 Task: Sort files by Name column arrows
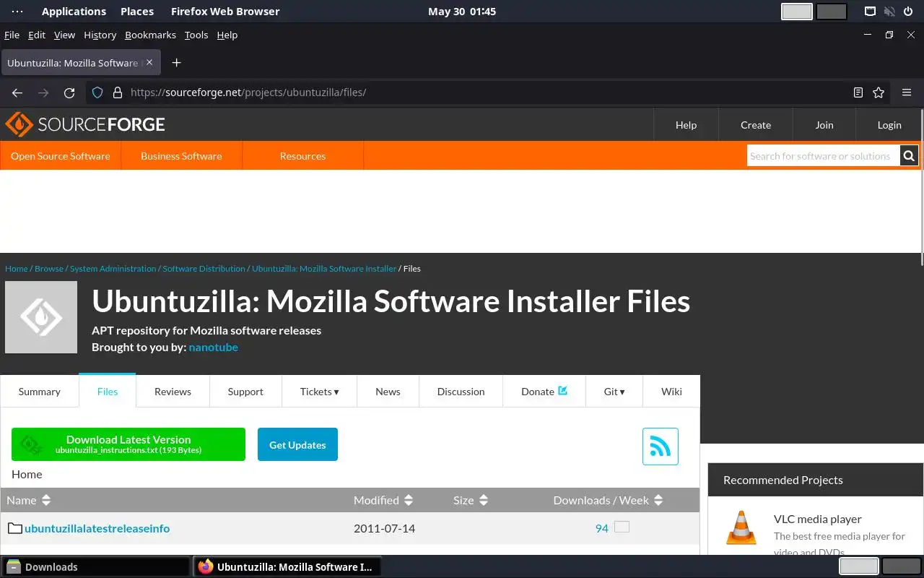click(x=46, y=500)
